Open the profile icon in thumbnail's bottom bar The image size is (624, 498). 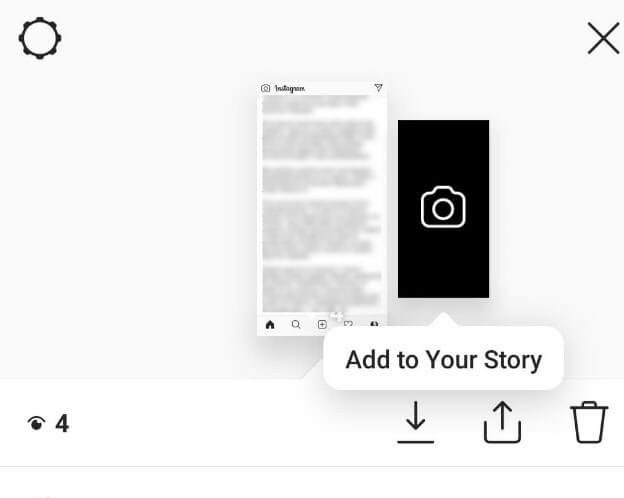click(x=374, y=324)
